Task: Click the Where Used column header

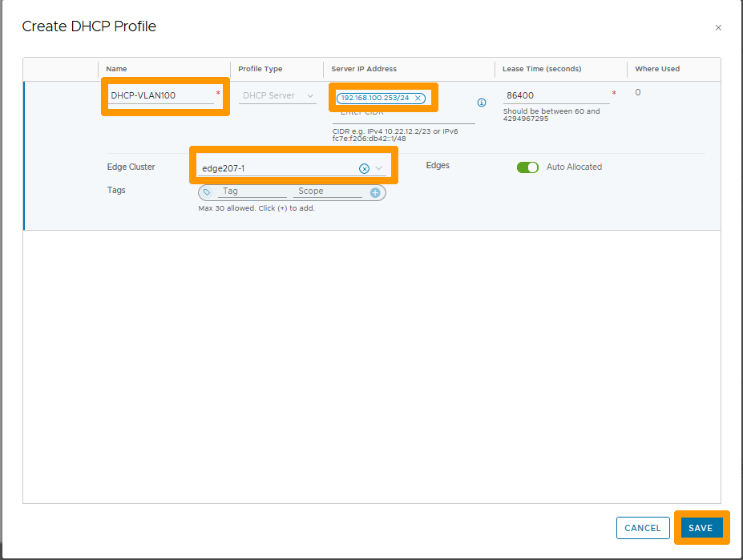Action: tap(656, 69)
